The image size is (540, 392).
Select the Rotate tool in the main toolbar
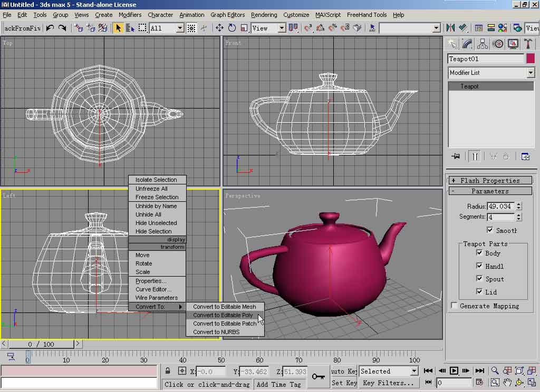pos(232,28)
